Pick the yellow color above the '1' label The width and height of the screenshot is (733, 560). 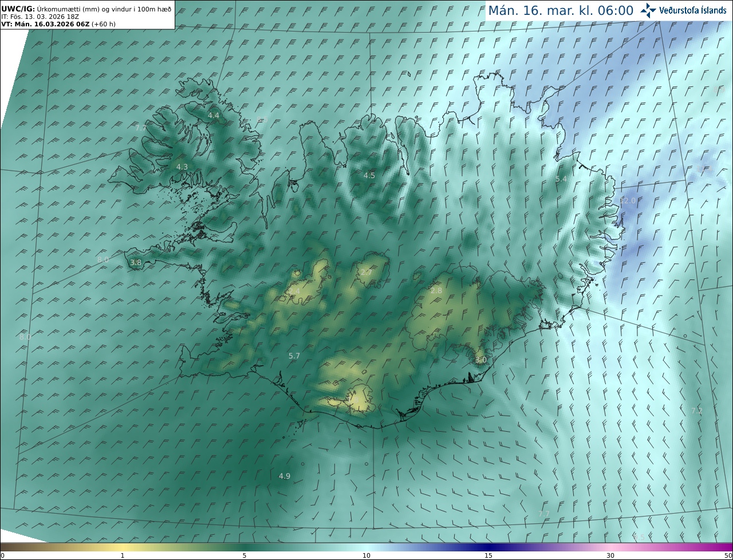click(123, 547)
